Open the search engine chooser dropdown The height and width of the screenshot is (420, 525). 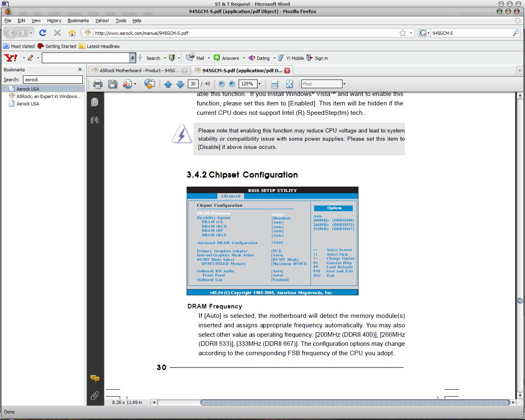(424, 33)
